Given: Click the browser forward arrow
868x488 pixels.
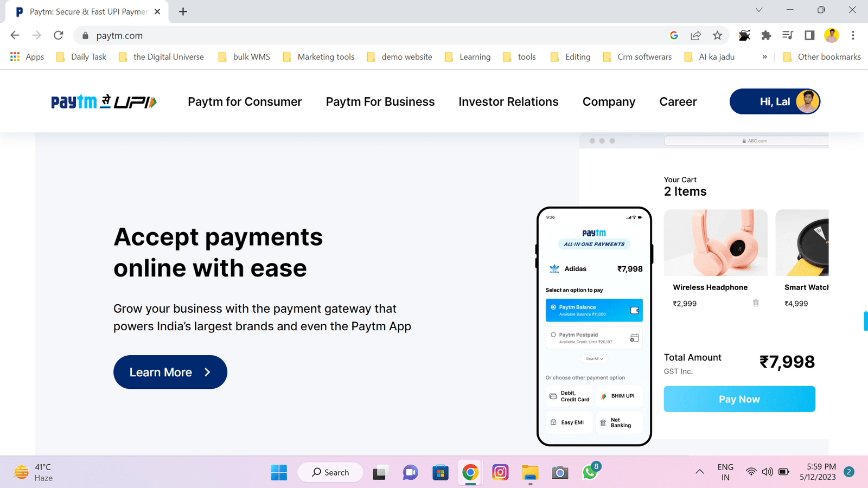Looking at the screenshot, I should 36,35.
